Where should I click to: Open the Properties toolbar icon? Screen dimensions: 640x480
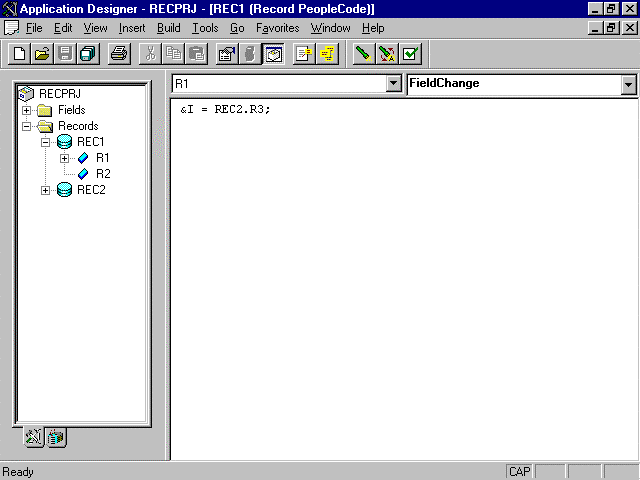(227, 53)
